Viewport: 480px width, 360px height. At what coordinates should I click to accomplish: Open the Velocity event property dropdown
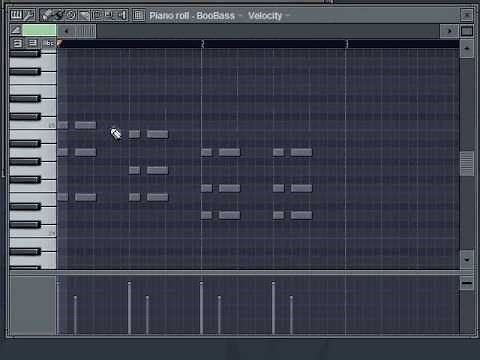click(269, 16)
